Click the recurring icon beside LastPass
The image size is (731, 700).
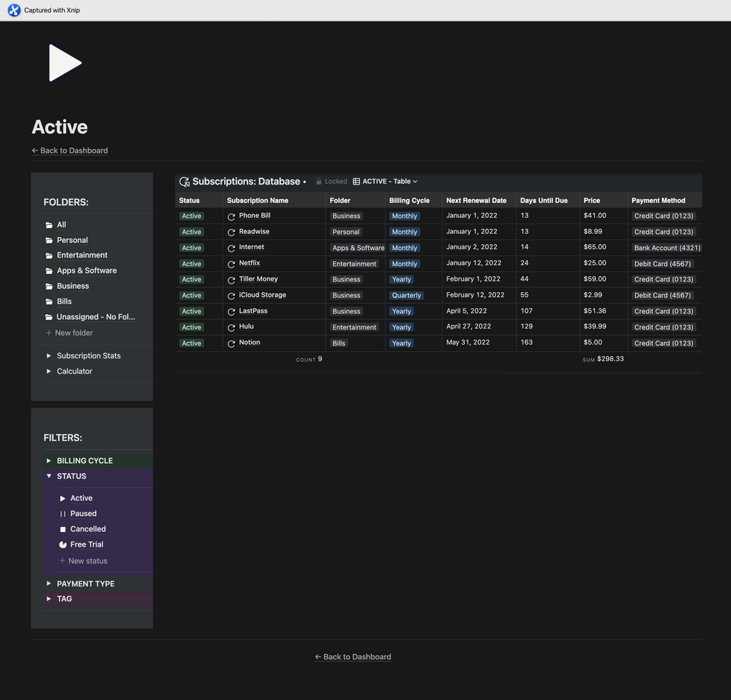(231, 312)
